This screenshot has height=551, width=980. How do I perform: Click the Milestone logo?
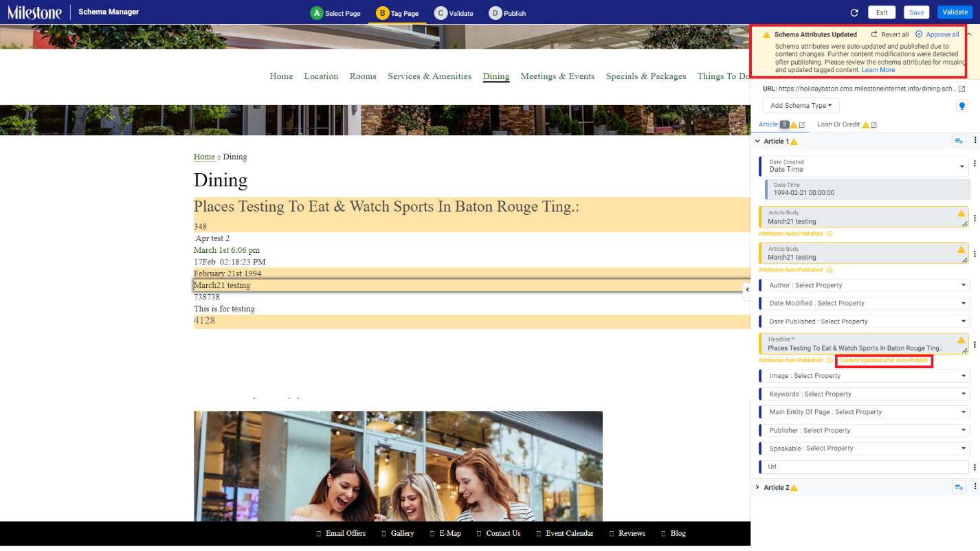(x=34, y=12)
